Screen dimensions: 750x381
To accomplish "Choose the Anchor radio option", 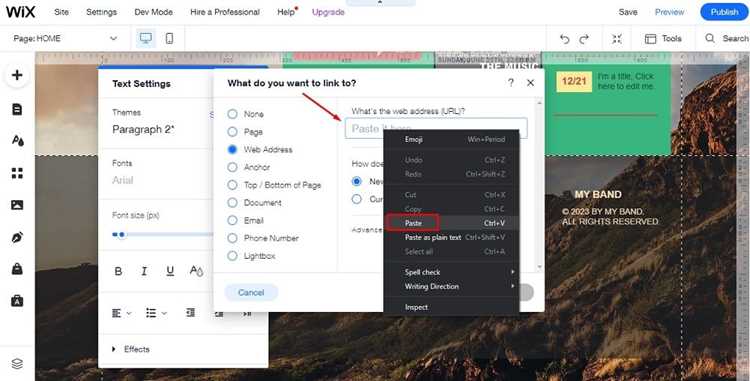I will (249, 167).
